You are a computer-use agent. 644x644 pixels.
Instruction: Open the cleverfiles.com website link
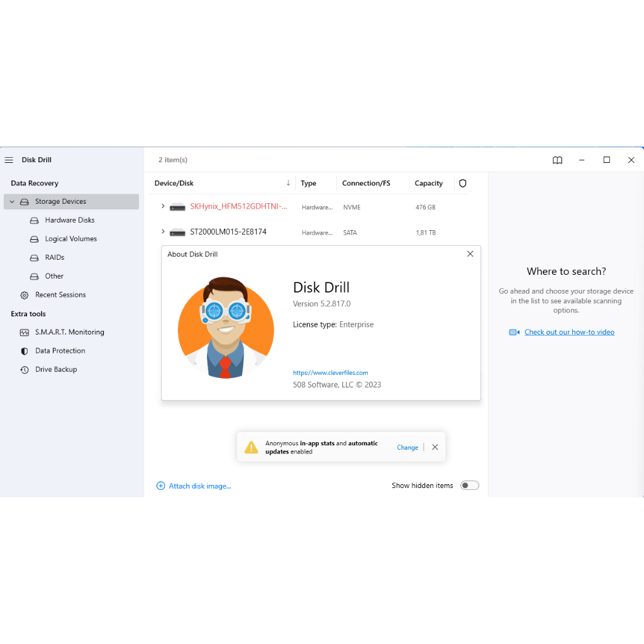click(330, 373)
